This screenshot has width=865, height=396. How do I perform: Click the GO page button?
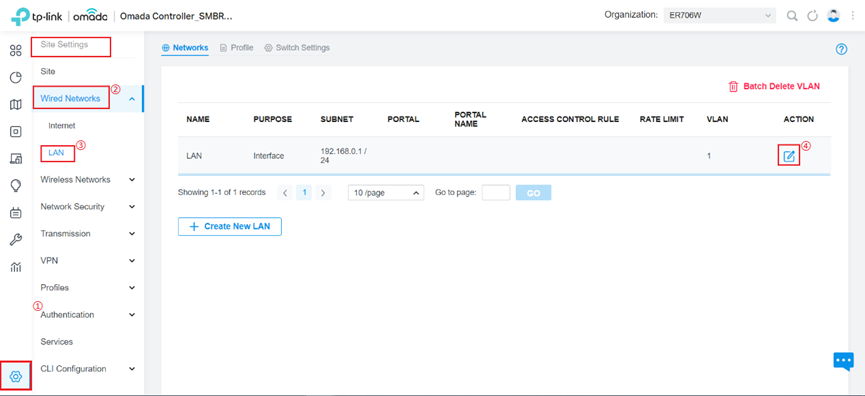click(x=533, y=193)
